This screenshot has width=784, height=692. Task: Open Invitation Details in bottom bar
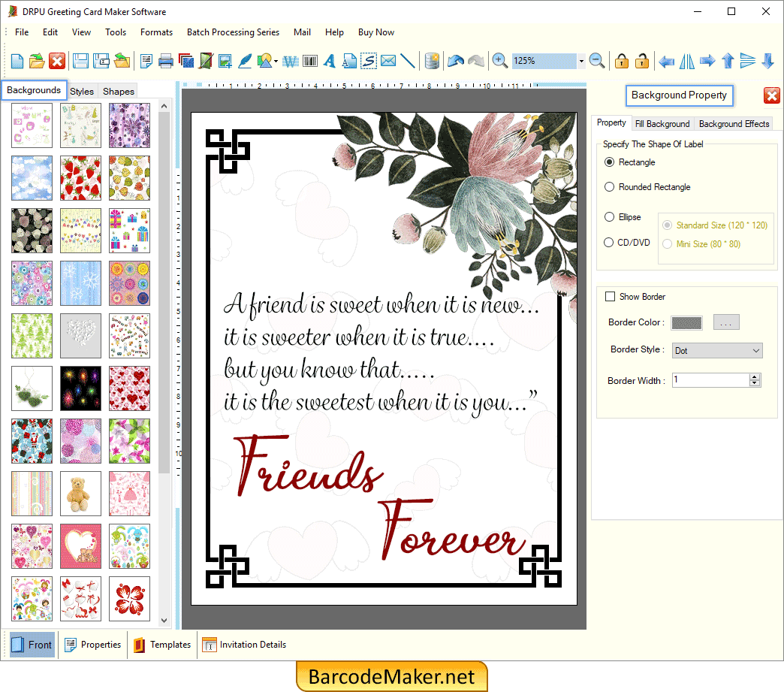pyautogui.click(x=244, y=645)
